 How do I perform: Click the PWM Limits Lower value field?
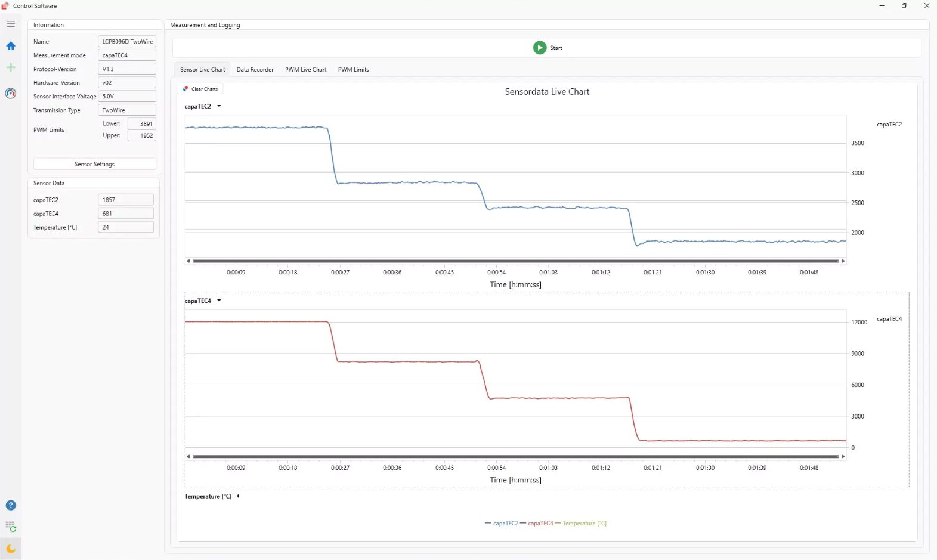142,124
